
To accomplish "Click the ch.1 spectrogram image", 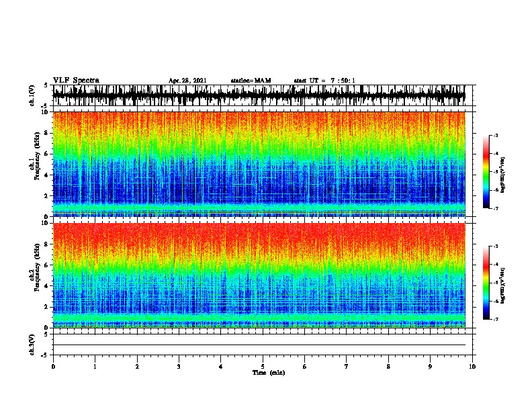I will pos(259,164).
